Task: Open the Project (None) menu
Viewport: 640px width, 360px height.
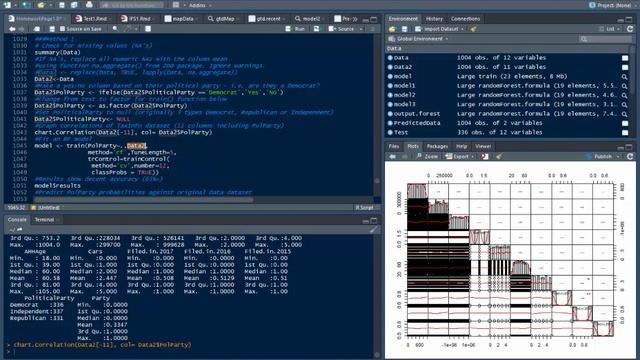Action: [610, 5]
